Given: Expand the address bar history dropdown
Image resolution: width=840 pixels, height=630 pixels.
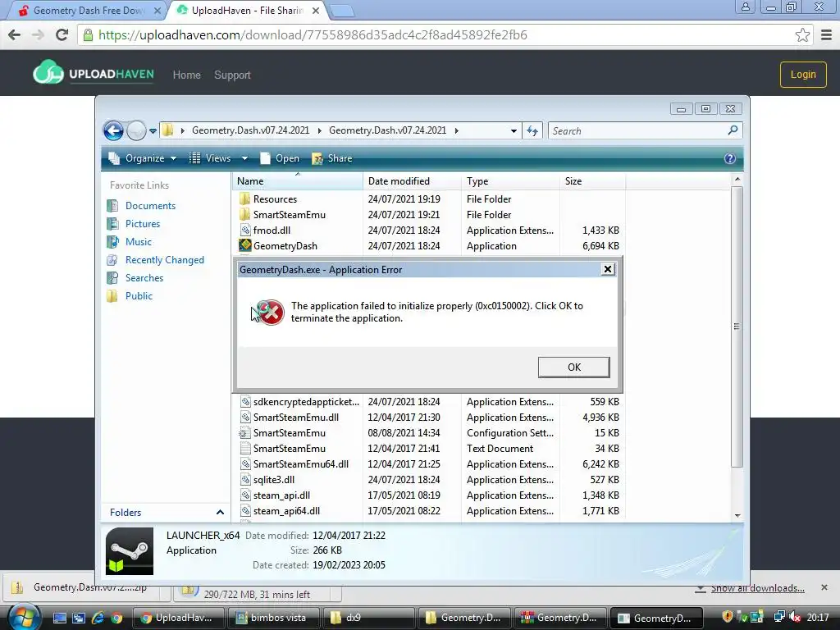Looking at the screenshot, I should click(x=514, y=130).
